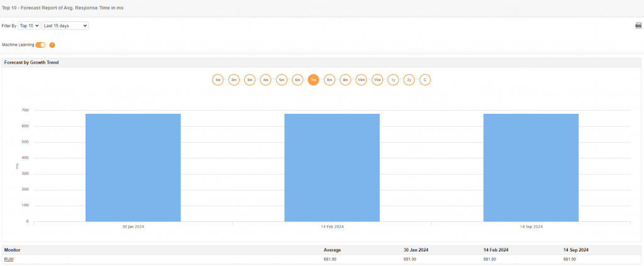Click the Monitor column header
This screenshot has width=644, height=266.
click(13, 250)
